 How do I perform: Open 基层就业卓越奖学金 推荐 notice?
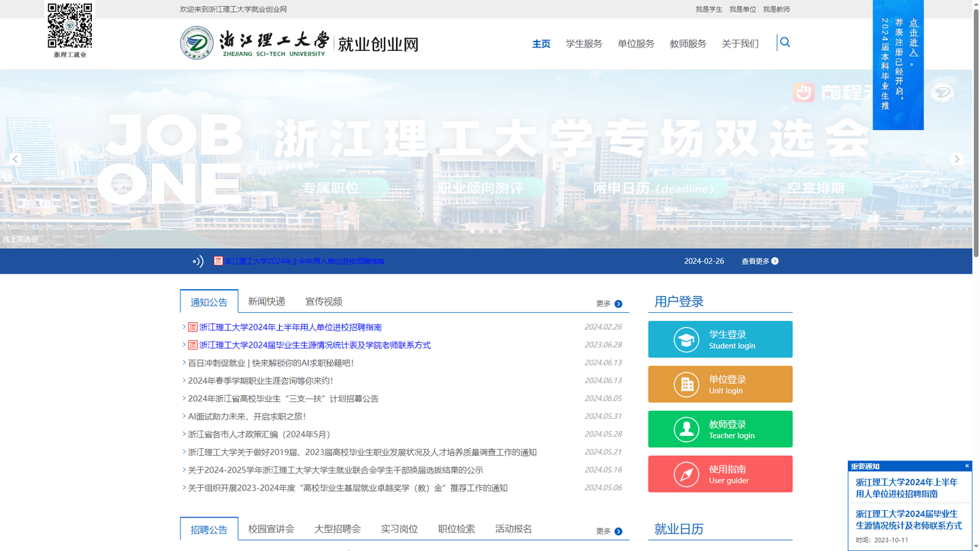click(348, 488)
